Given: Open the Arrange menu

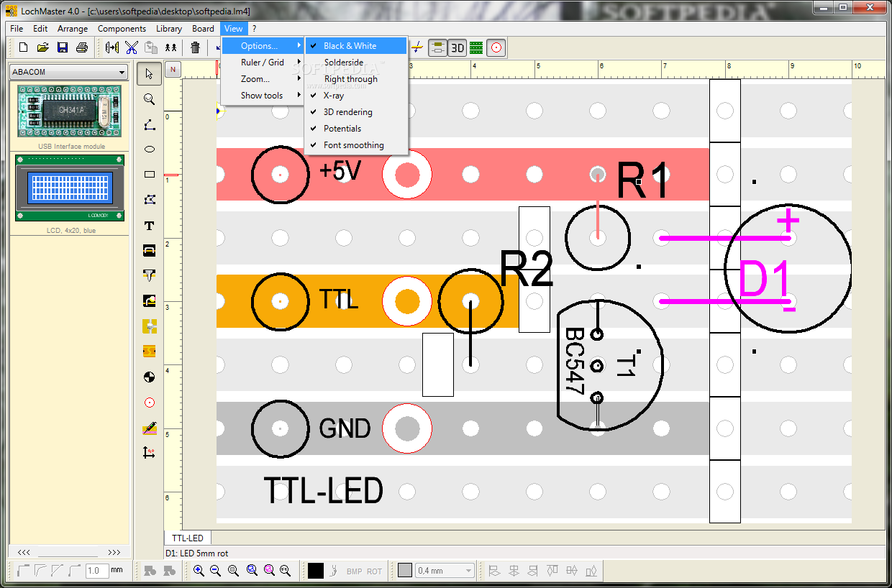Looking at the screenshot, I should tap(73, 29).
